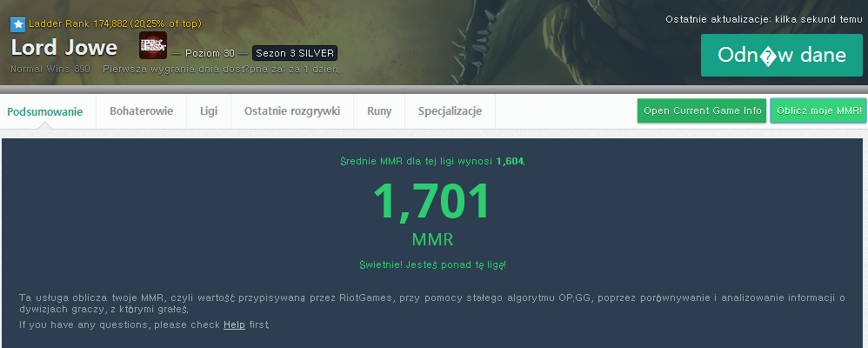Click Open Current Game Info button
868x348 pixels.
point(703,110)
